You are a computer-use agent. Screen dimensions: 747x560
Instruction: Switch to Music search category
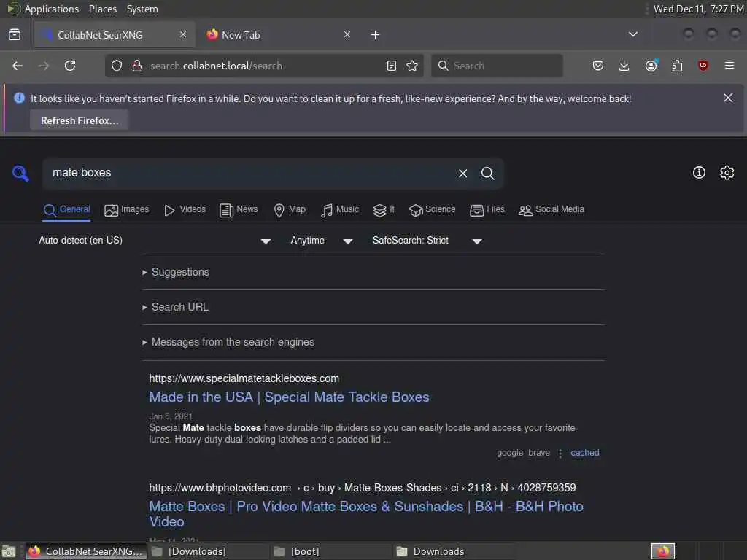[340, 209]
